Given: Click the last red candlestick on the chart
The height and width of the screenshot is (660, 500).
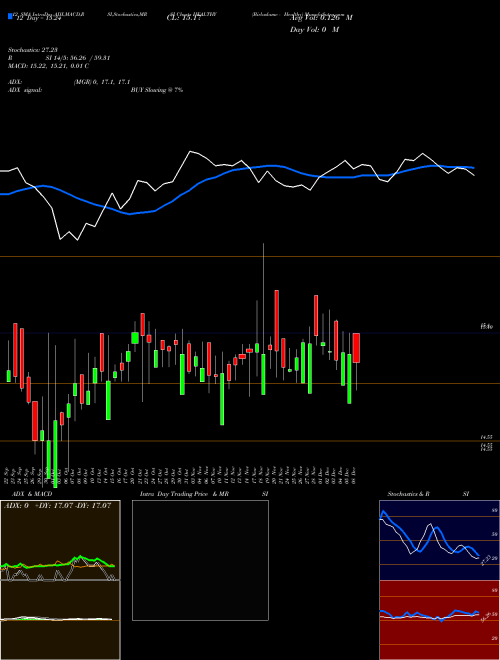Looking at the screenshot, I should pos(356,348).
